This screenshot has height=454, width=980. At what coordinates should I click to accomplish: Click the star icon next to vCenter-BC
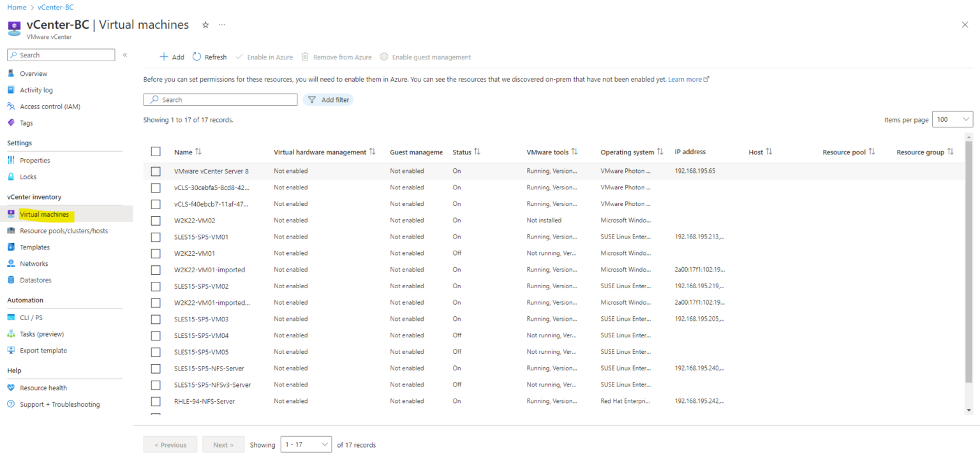tap(205, 24)
